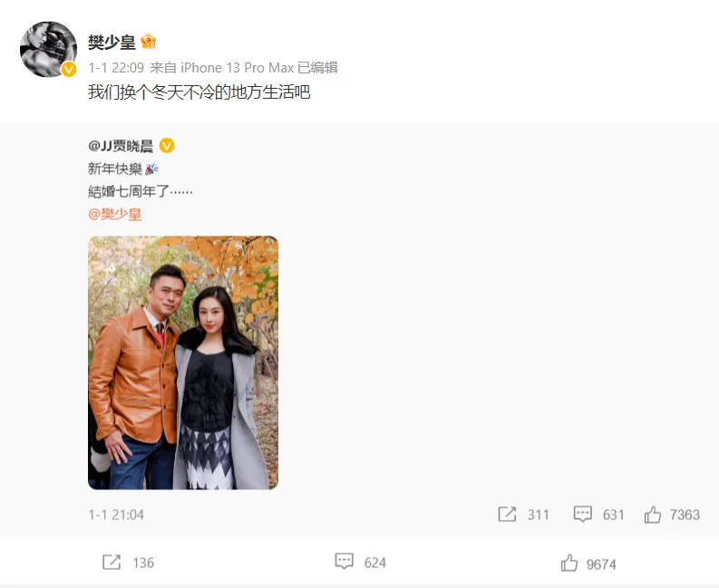Click the yellow verified badge on avatar
Image resolution: width=719 pixels, height=588 pixels.
[69, 69]
